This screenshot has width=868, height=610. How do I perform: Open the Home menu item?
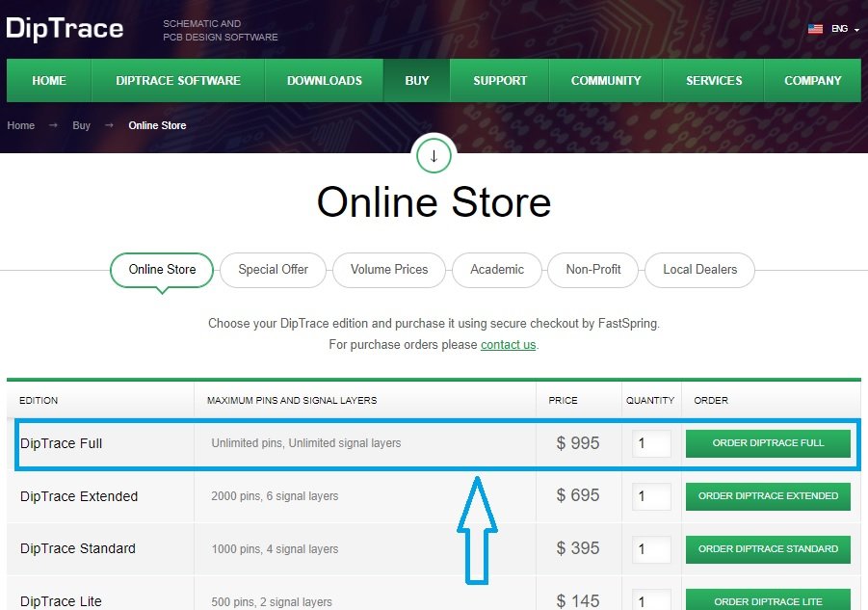point(49,81)
